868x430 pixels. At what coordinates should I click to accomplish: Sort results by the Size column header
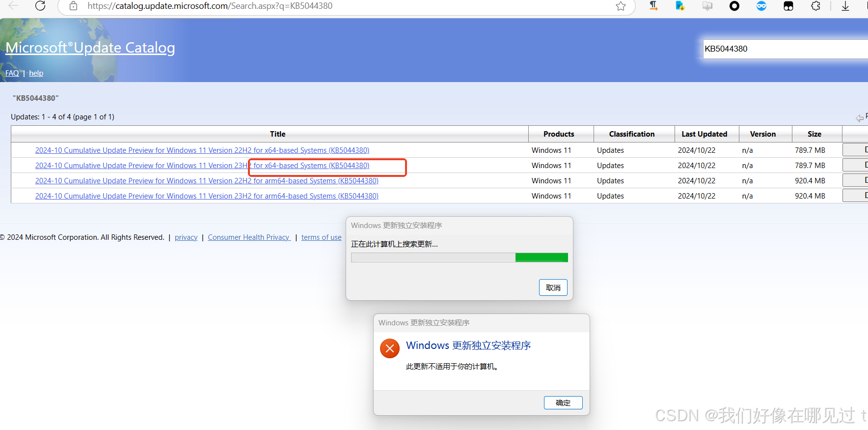click(x=814, y=134)
